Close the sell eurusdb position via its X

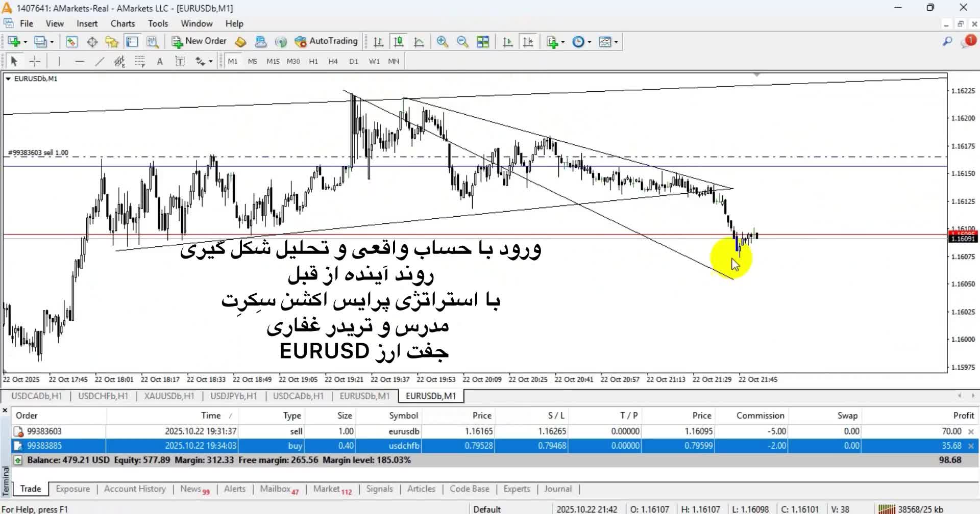971,431
